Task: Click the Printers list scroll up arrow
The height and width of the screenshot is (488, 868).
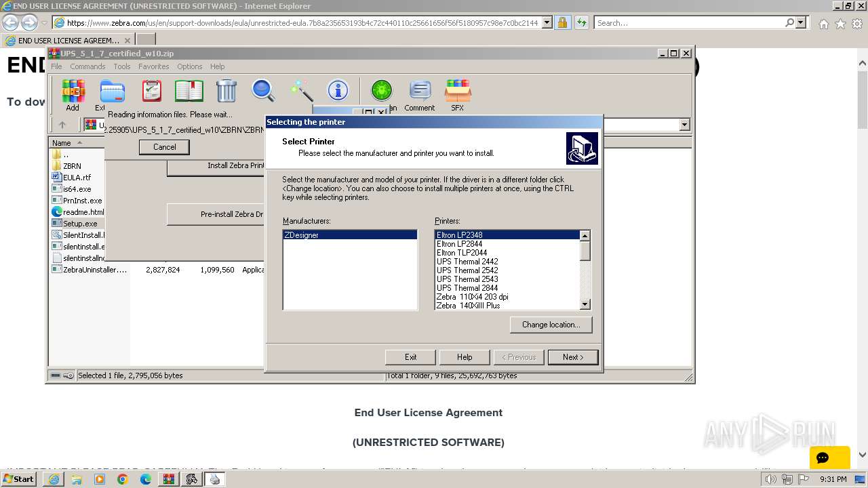Action: pyautogui.click(x=585, y=235)
